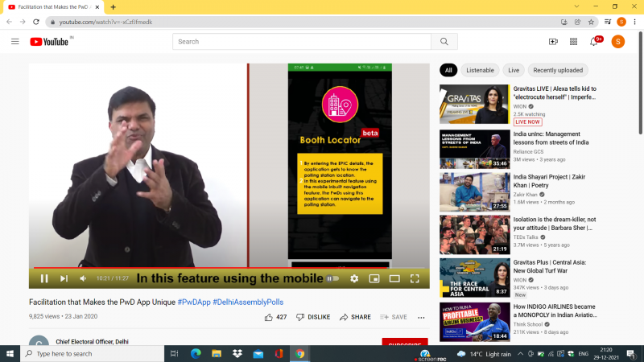Open Windows action center notifications
The width and height of the screenshot is (644, 362).
(631, 353)
